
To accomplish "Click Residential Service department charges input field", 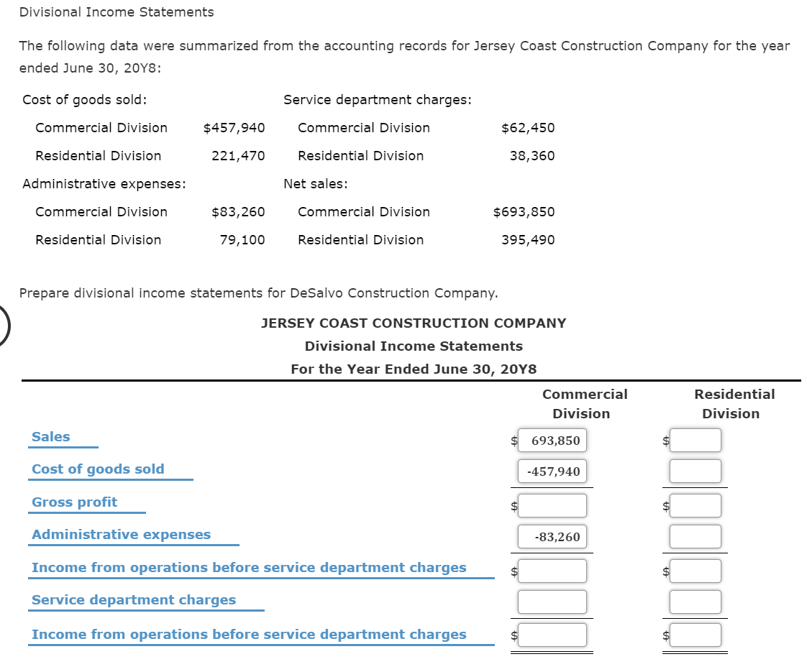I will tap(696, 602).
